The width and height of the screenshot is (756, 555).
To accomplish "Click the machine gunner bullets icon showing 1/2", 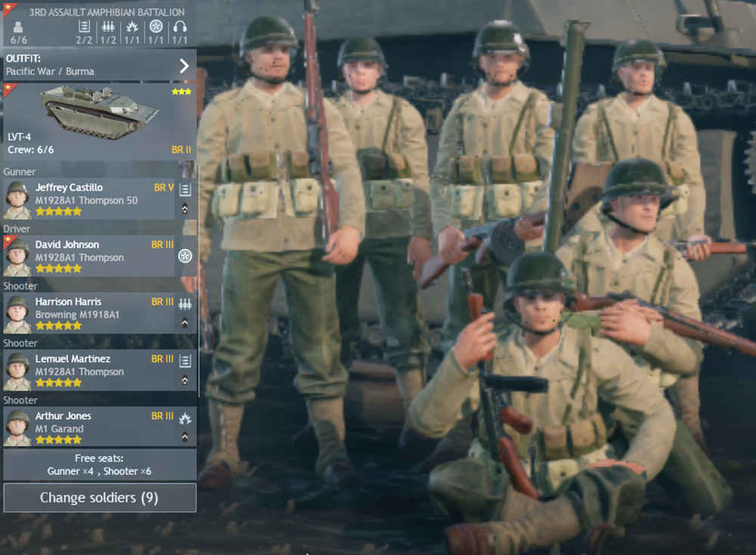I will click(108, 27).
